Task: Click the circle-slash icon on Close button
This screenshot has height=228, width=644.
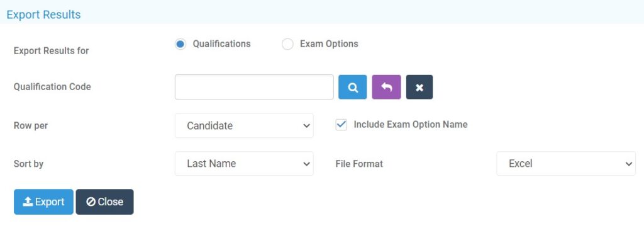Action: pyautogui.click(x=91, y=202)
